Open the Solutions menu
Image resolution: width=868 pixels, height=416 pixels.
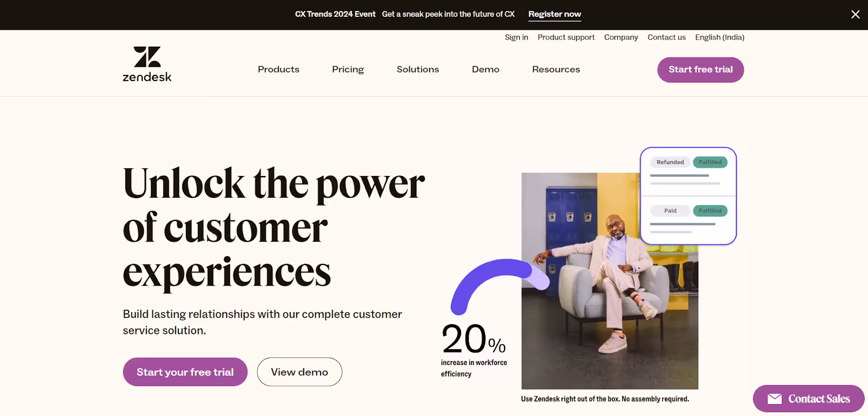pyautogui.click(x=418, y=70)
